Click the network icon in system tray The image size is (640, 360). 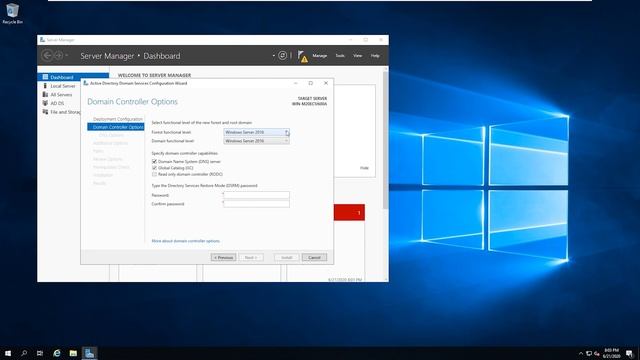tap(589, 353)
